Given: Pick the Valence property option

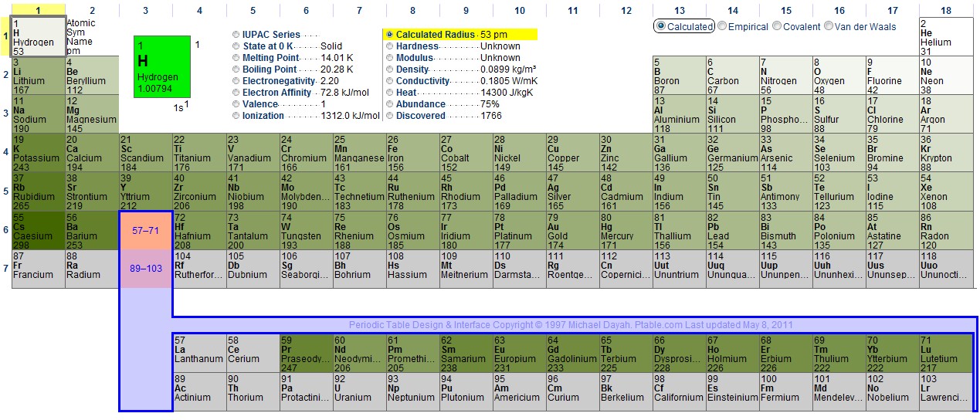Looking at the screenshot, I should click(x=236, y=104).
